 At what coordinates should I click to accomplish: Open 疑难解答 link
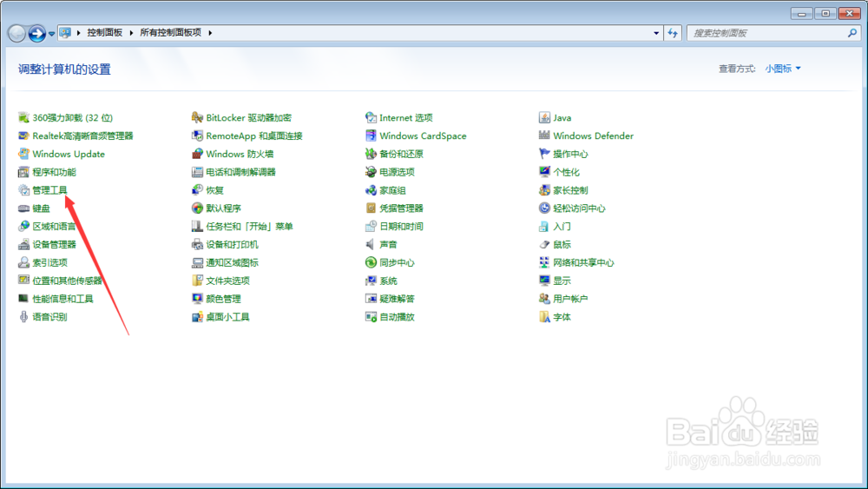click(x=397, y=299)
